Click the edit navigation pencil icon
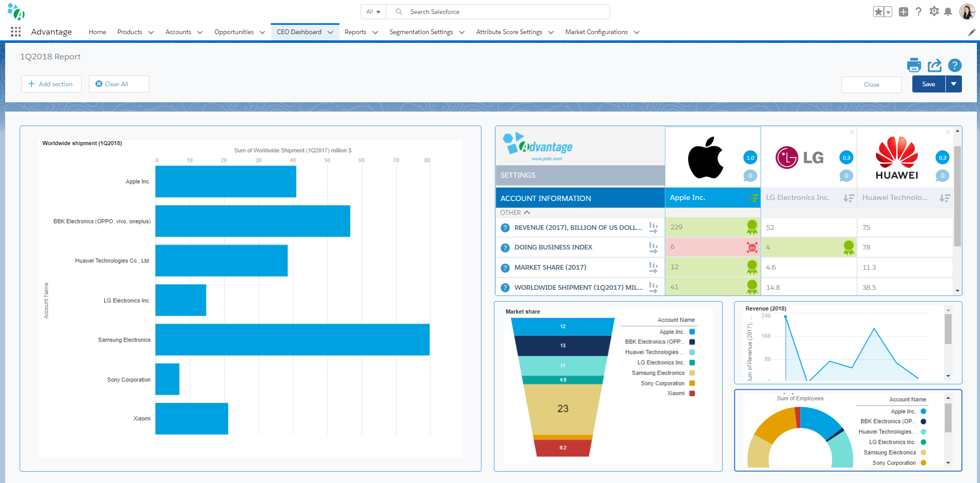This screenshot has width=980, height=483. pyautogui.click(x=972, y=32)
